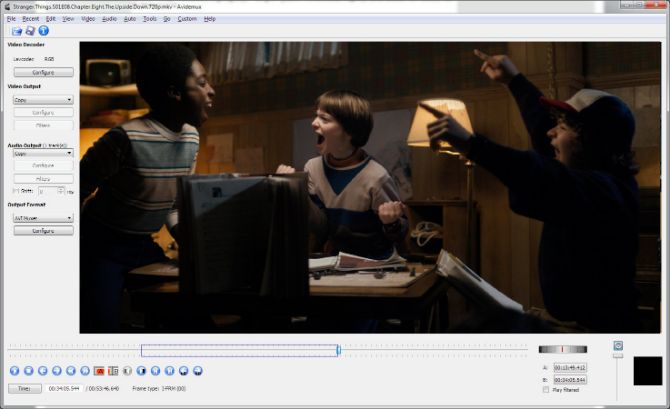Viewport: 670px width, 409px height.
Task: Go to the next frame
Action: pos(57,371)
